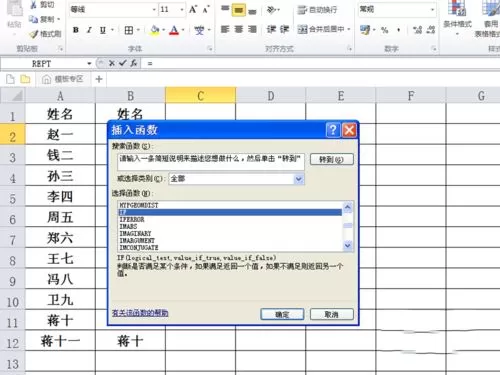This screenshot has width=500, height=375.
Task: Set bottom vertical alignment
Action: pyautogui.click(x=252, y=11)
